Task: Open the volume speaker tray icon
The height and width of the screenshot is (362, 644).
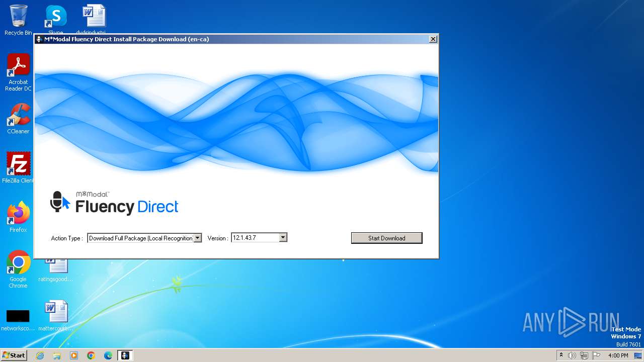Action: click(572, 355)
